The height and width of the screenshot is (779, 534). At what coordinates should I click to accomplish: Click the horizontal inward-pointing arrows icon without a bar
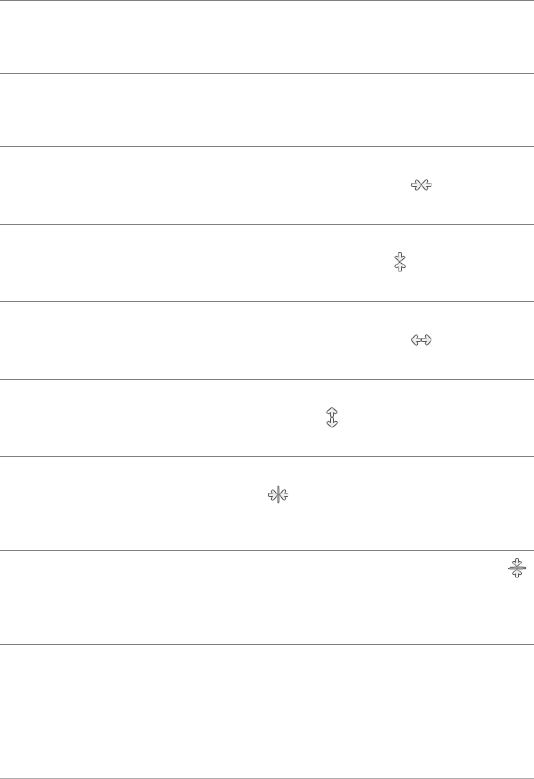click(x=421, y=185)
